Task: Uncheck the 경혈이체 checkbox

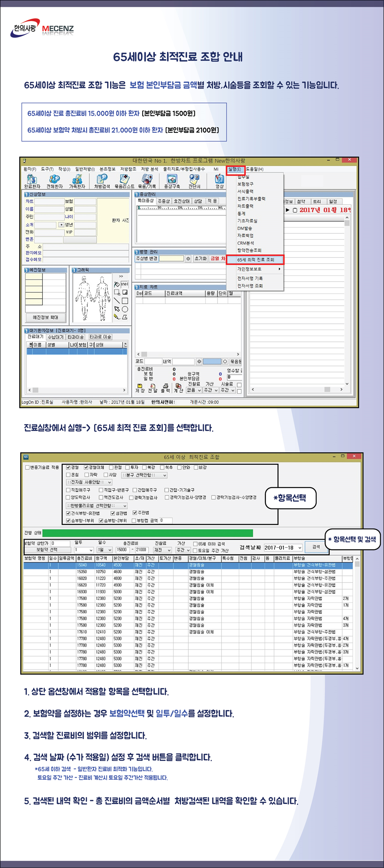Action: [x=86, y=468]
